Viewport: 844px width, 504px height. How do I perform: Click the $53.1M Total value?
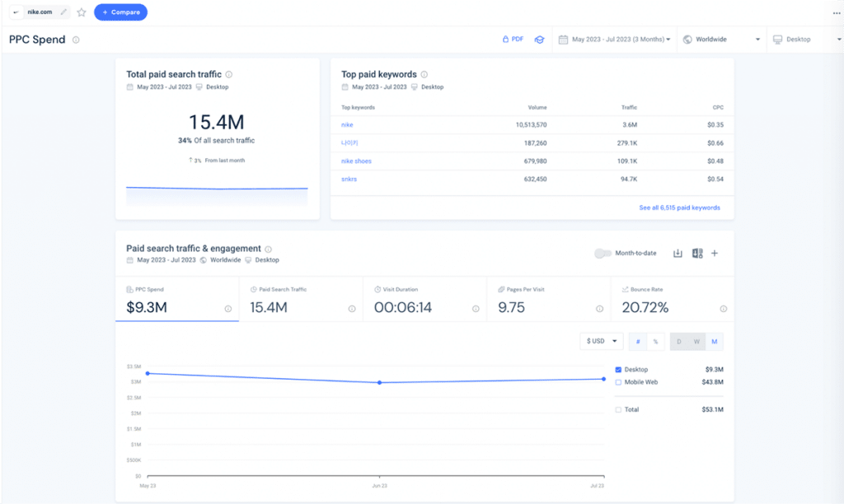click(713, 410)
